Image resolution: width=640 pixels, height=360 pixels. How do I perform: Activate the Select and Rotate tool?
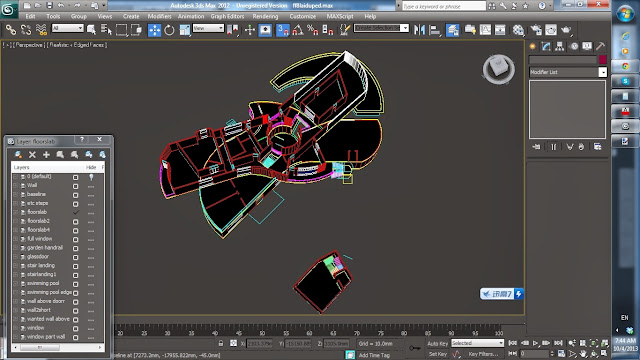click(x=169, y=30)
